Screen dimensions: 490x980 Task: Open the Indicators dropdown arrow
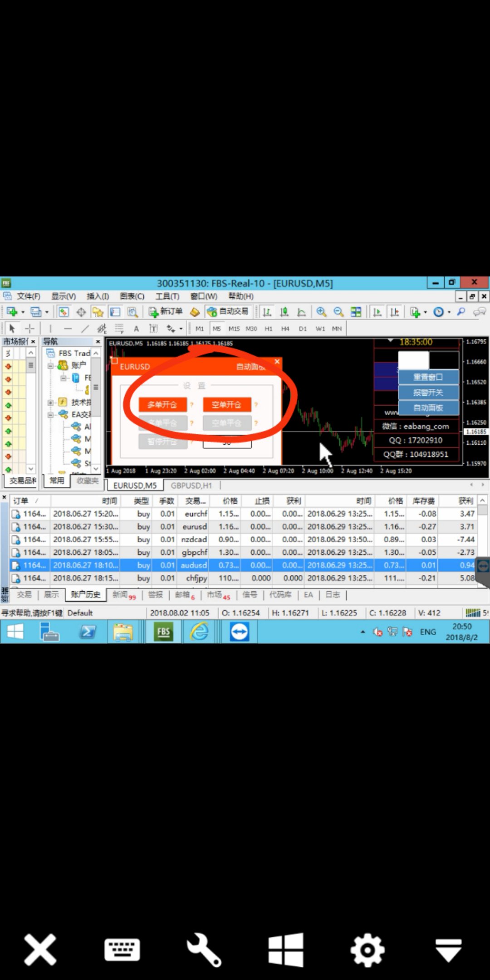point(425,312)
